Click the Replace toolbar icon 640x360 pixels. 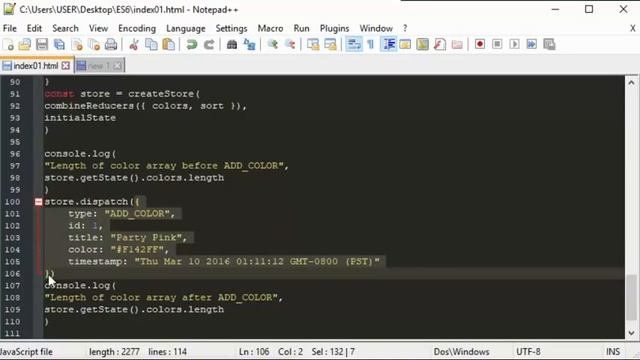(x=249, y=44)
